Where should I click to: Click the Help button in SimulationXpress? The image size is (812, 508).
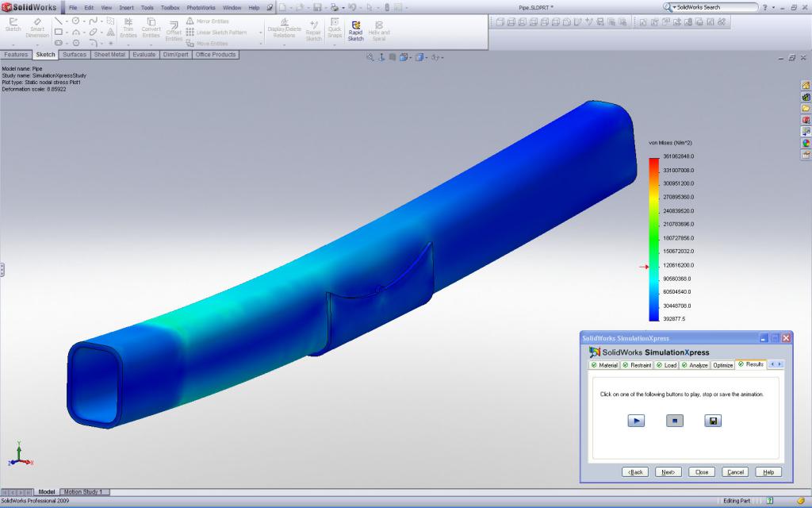point(768,472)
